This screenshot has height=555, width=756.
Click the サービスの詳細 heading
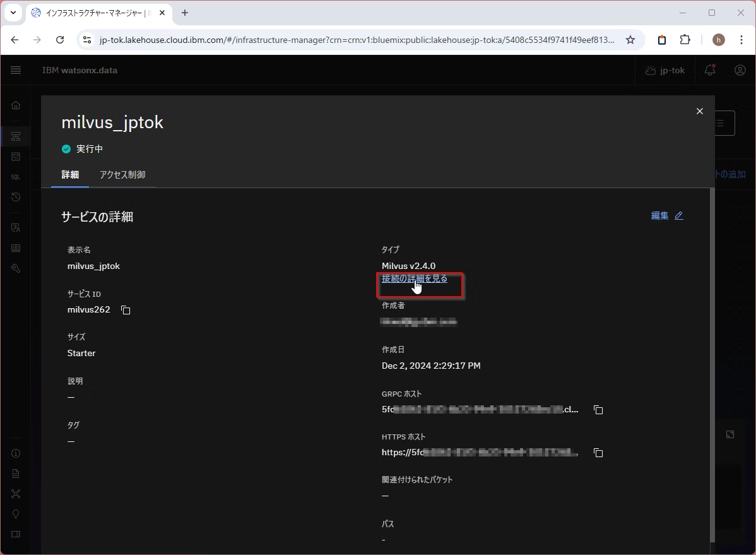[x=97, y=217]
